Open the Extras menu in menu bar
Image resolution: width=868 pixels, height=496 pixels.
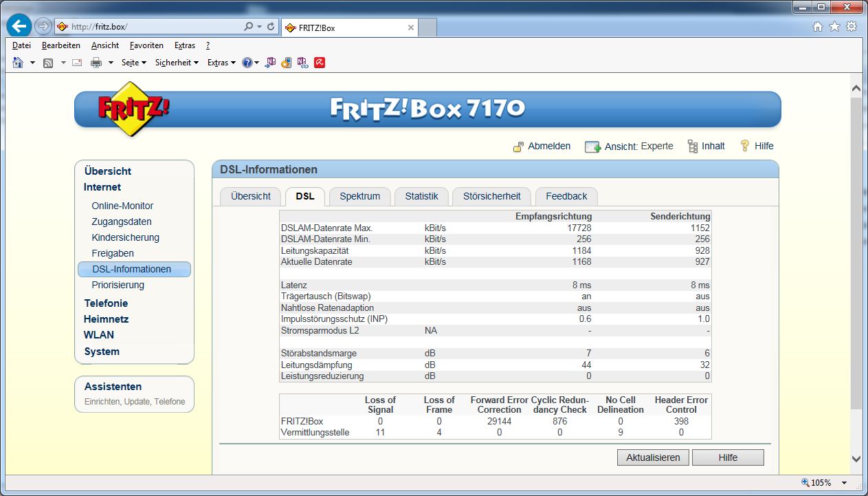185,45
